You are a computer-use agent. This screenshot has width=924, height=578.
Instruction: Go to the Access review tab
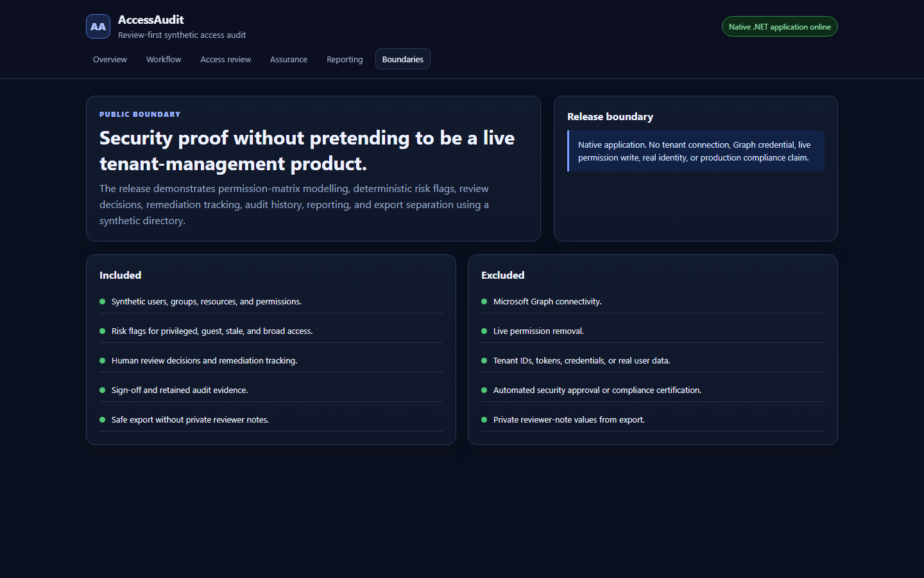226,59
